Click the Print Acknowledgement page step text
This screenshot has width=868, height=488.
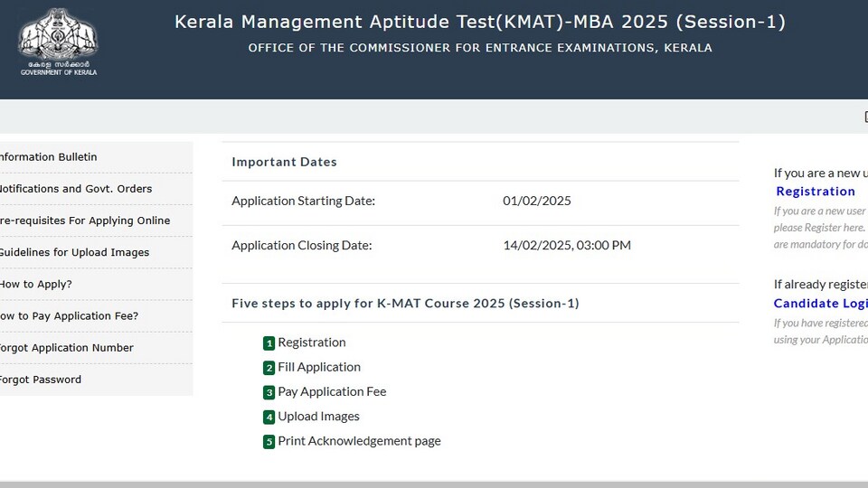(359, 441)
